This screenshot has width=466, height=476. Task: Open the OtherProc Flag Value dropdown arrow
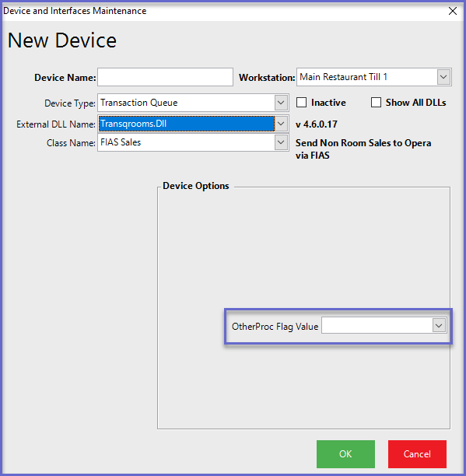(x=439, y=326)
